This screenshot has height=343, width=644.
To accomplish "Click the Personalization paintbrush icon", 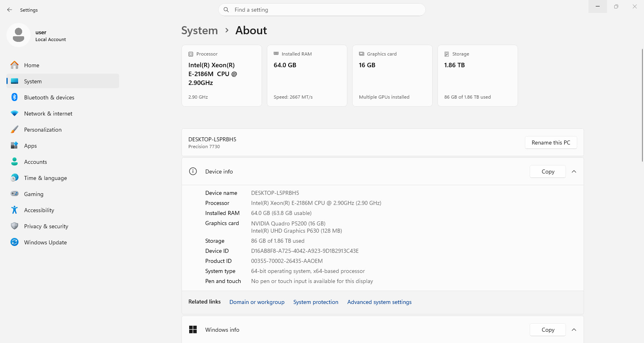I will [14, 129].
